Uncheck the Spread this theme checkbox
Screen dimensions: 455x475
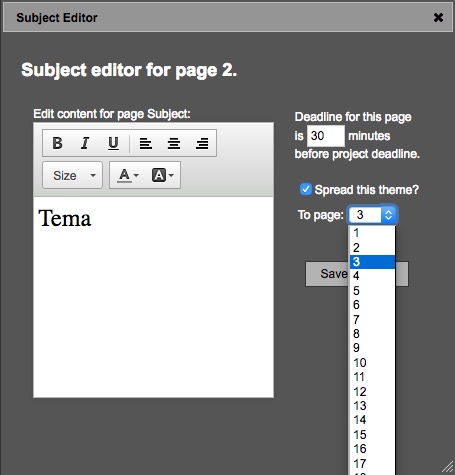click(306, 189)
